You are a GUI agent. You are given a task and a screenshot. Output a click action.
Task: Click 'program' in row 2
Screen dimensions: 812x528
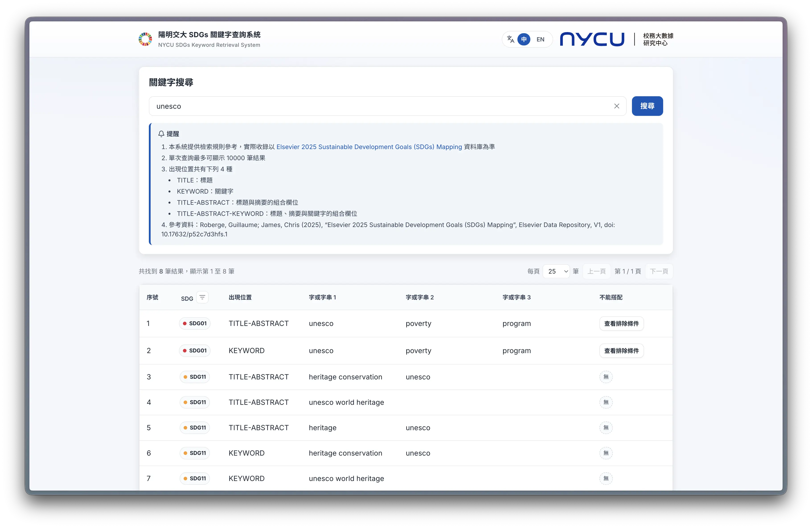point(517,351)
